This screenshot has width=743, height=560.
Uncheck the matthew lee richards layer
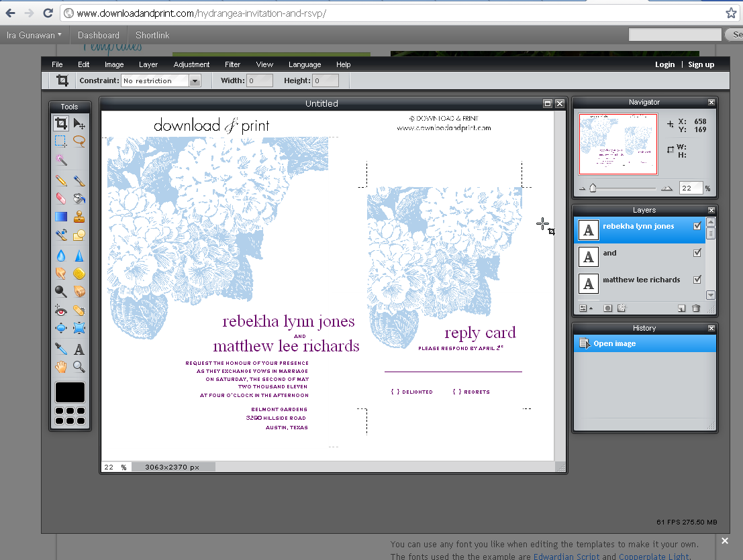click(x=697, y=280)
